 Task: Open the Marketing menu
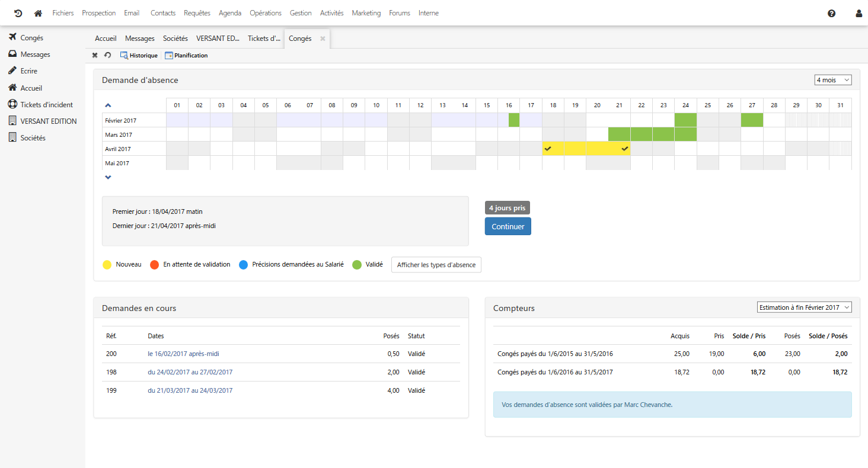(x=366, y=13)
